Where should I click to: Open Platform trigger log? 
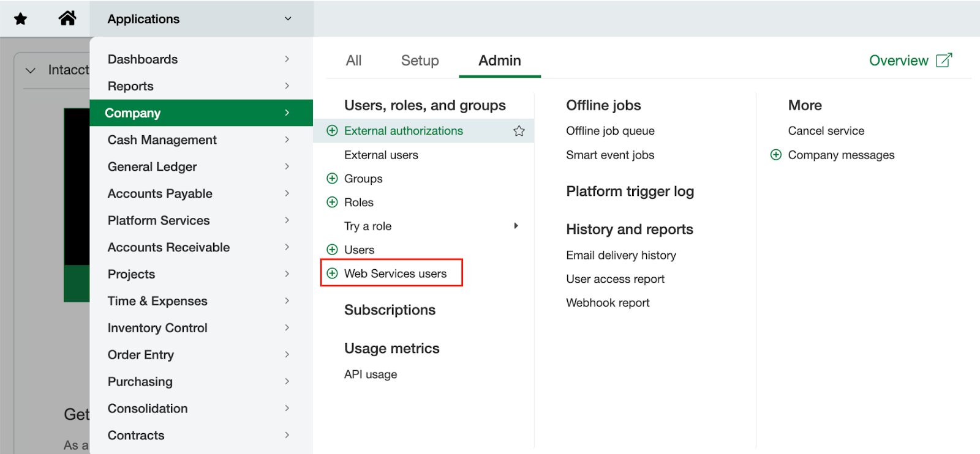(630, 192)
